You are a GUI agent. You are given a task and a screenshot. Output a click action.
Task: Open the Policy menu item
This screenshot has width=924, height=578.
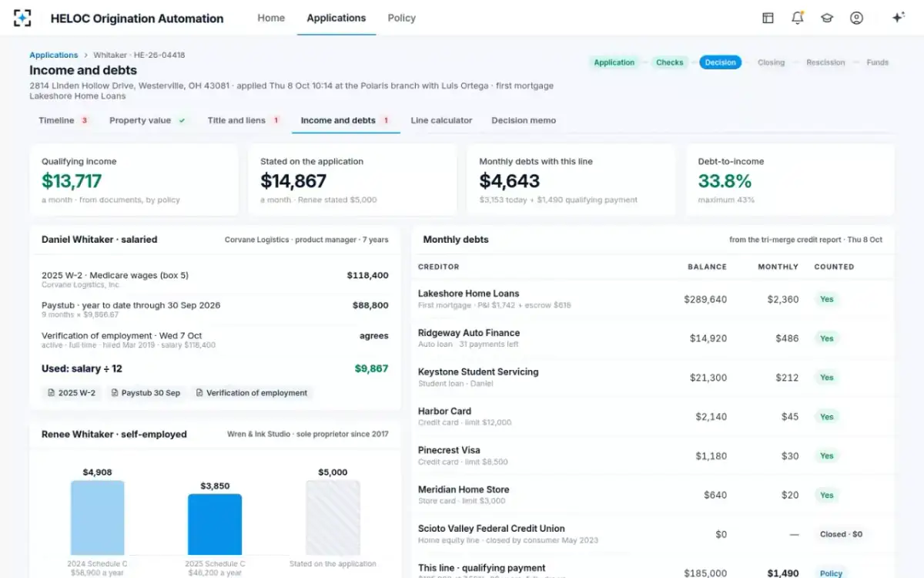[402, 18]
